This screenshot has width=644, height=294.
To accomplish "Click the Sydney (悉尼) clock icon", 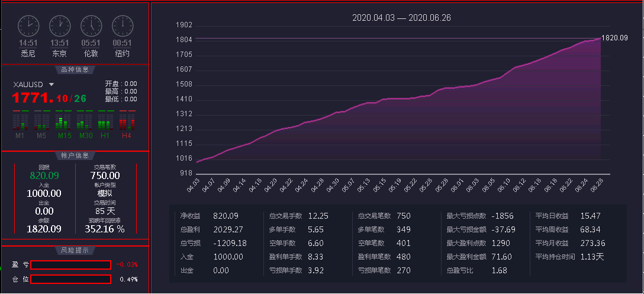I will tap(28, 26).
